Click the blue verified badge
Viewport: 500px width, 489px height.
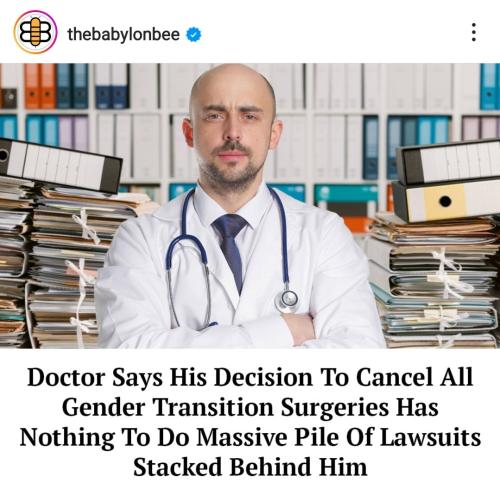193,34
